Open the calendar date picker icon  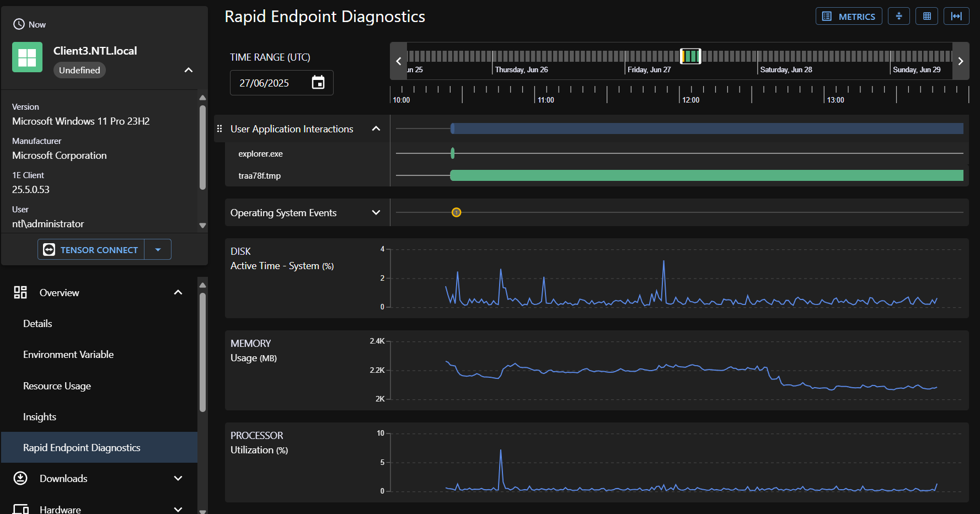pyautogui.click(x=318, y=83)
